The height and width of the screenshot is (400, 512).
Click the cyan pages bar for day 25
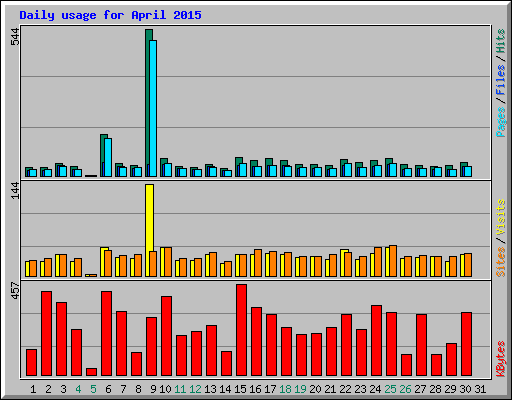(x=393, y=170)
